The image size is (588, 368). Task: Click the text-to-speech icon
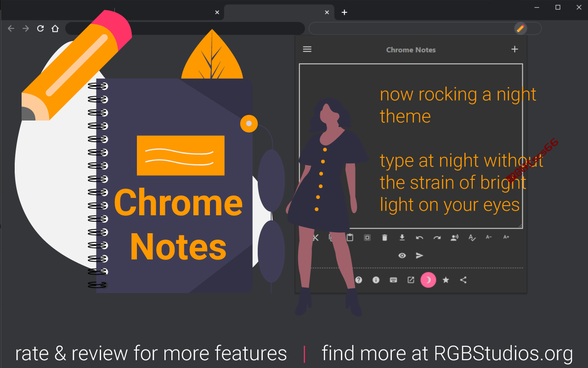[454, 237]
